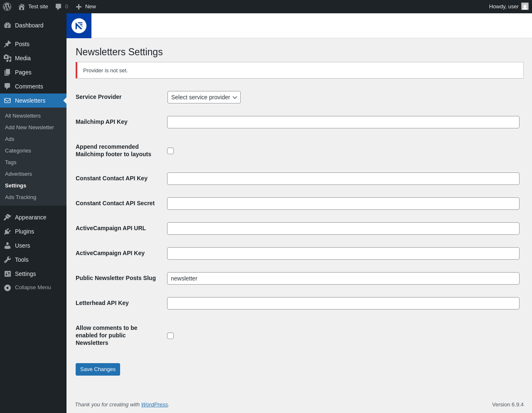
Task: Click the Plugins plug icon
Action: pyautogui.click(x=7, y=231)
